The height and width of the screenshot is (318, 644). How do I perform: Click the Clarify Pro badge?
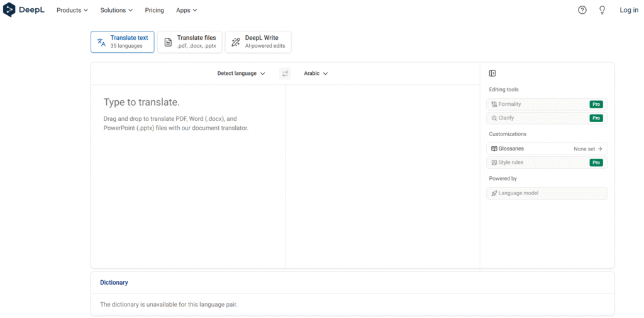596,118
